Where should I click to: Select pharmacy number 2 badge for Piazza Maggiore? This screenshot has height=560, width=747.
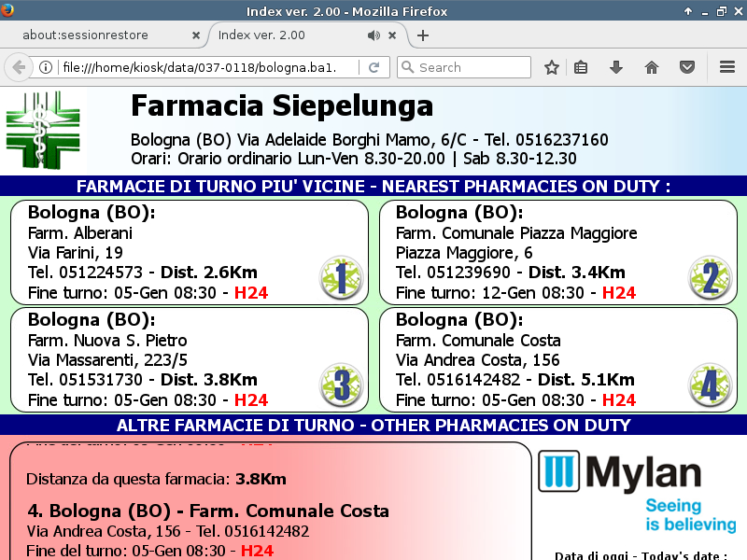point(710,278)
